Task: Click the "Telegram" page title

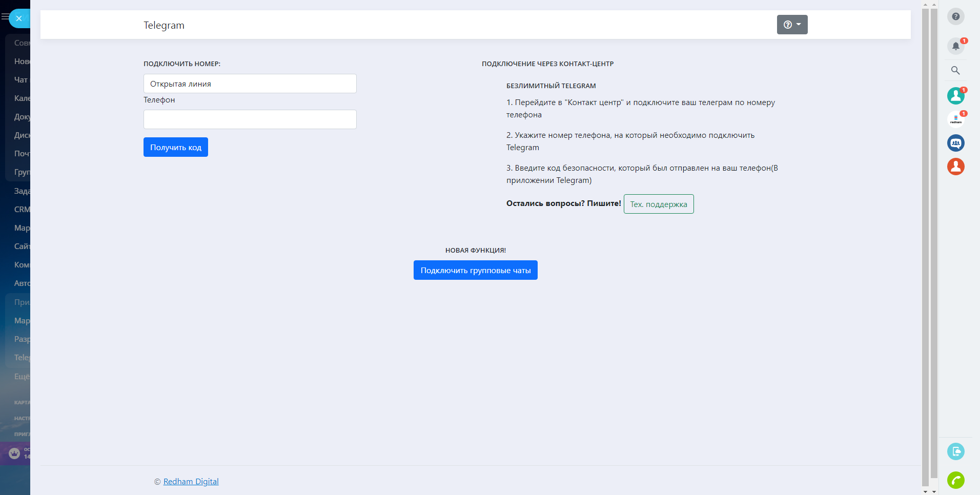Action: 164,25
